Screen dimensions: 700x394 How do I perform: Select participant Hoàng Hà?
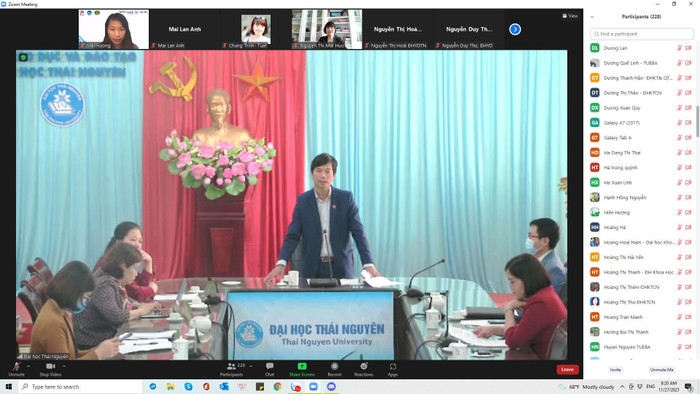(x=641, y=228)
